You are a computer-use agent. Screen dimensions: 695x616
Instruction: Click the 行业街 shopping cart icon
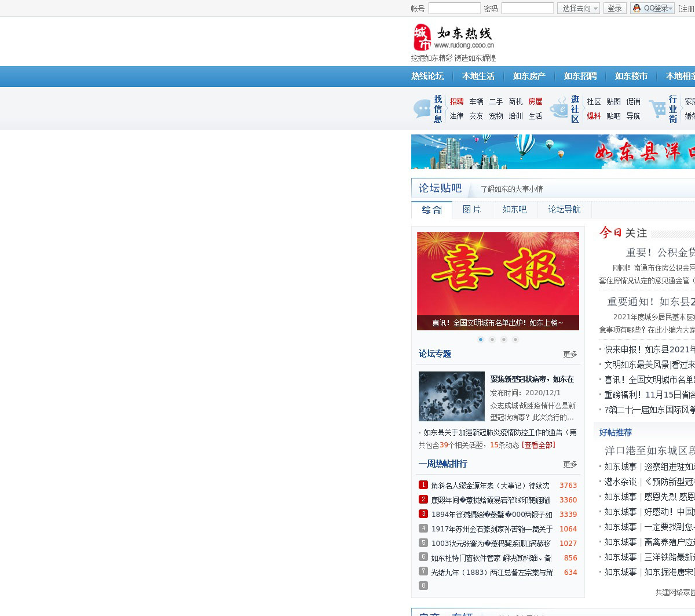657,109
